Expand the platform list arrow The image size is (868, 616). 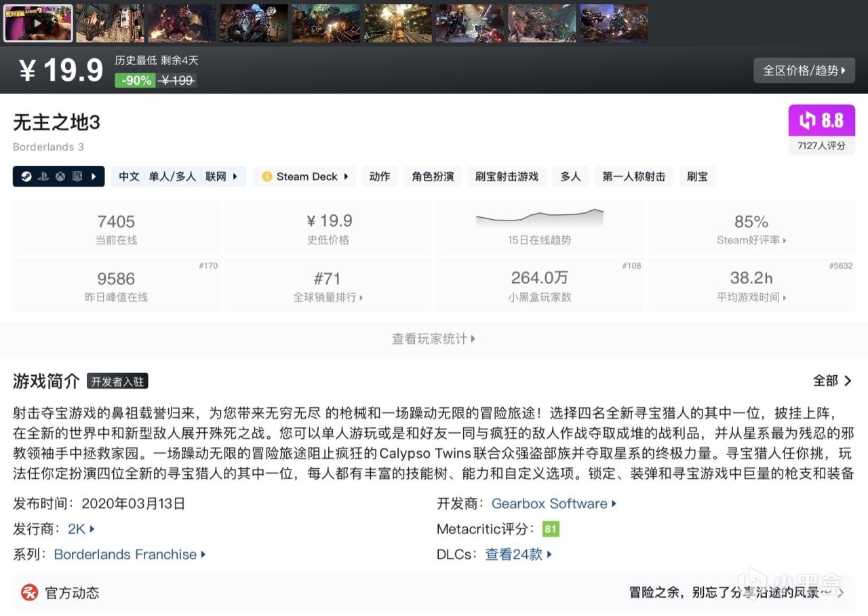coord(94,176)
